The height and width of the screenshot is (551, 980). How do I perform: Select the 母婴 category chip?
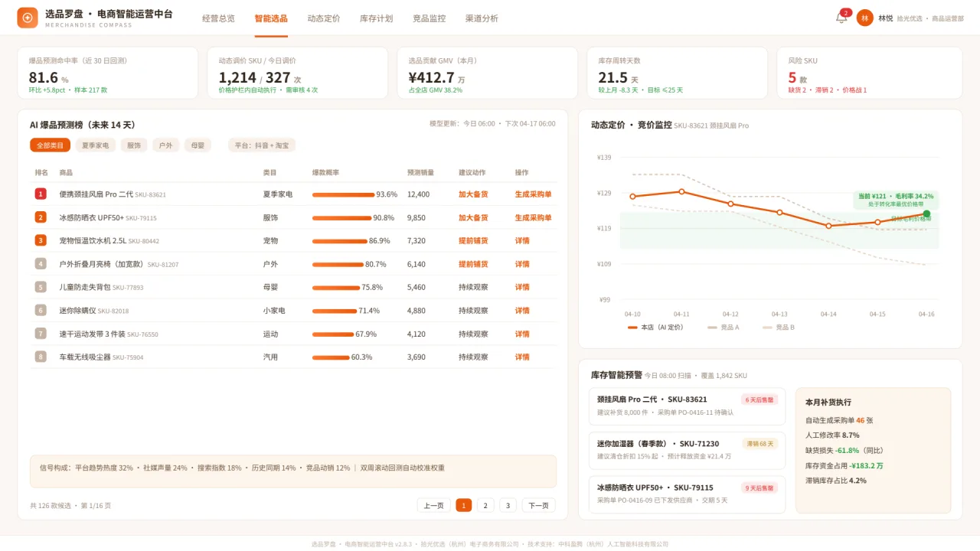tap(198, 145)
